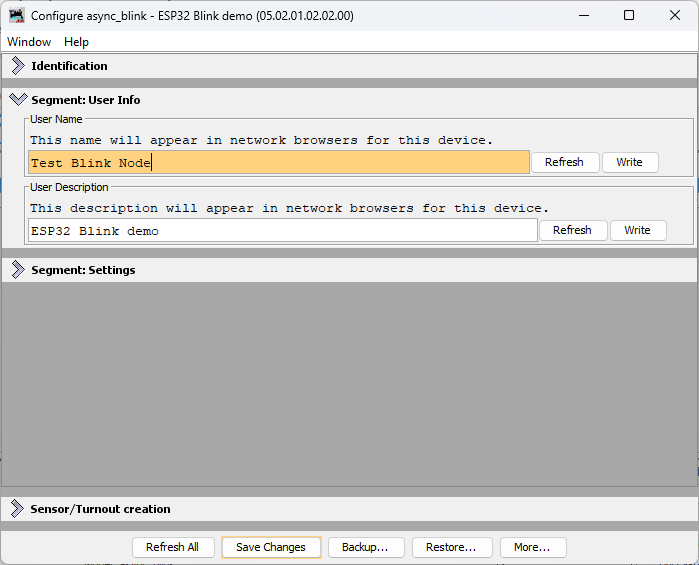
Task: Click the Segment: Settings heading
Action: point(83,270)
